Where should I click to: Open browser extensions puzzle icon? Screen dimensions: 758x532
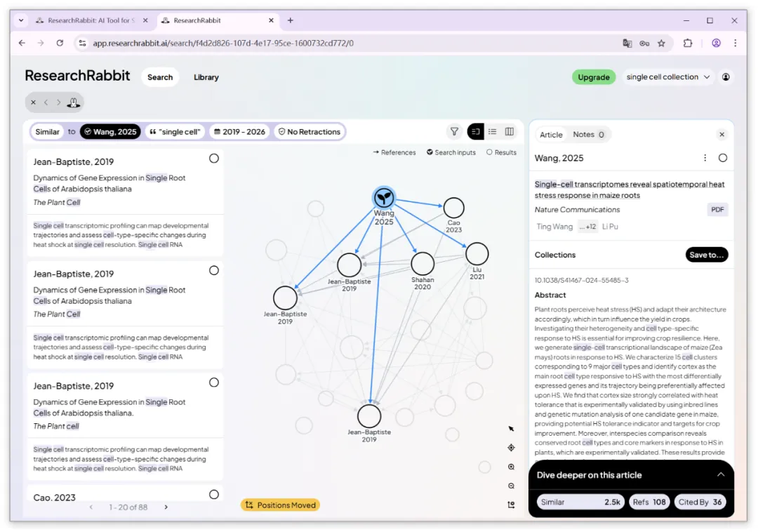687,43
